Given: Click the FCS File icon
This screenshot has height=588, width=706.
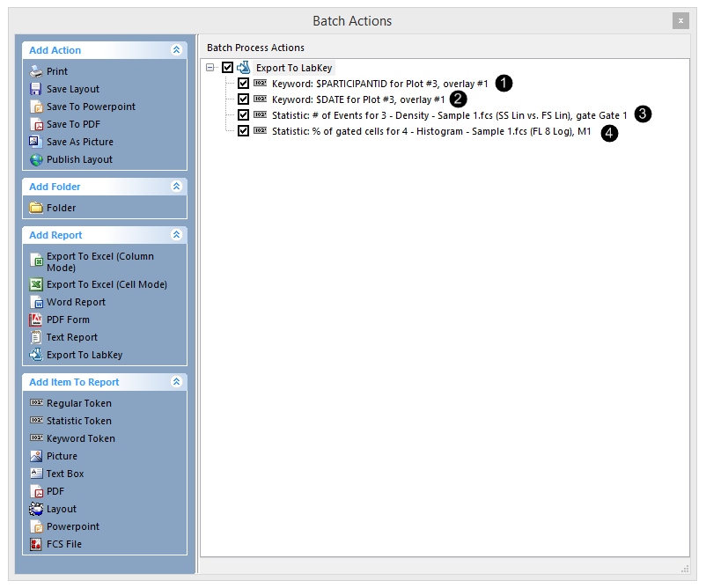Looking at the screenshot, I should [x=36, y=544].
